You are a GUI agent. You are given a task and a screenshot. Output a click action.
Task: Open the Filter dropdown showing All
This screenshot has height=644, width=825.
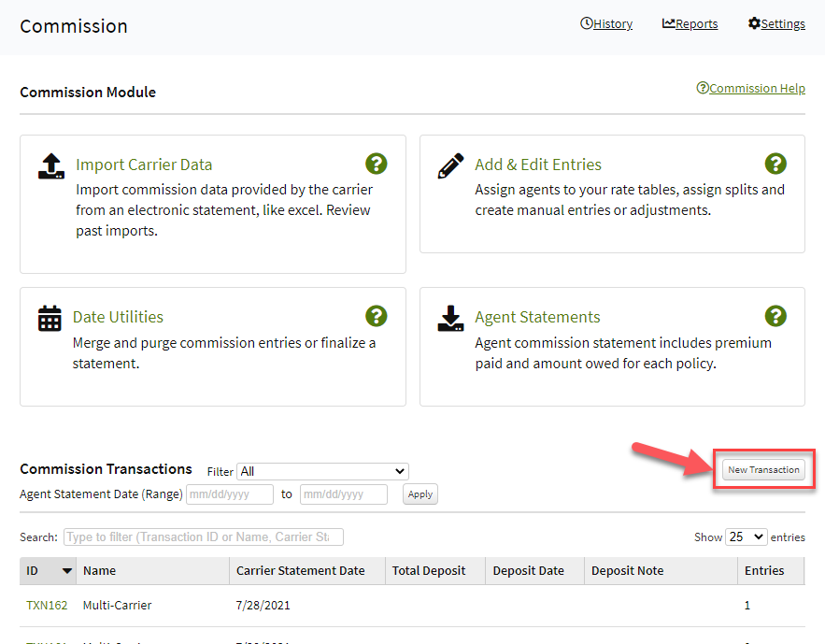pos(321,471)
